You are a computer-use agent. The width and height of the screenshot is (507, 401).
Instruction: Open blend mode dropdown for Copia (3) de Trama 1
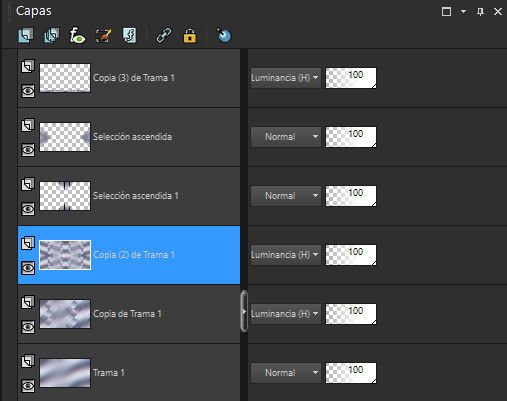[286, 78]
